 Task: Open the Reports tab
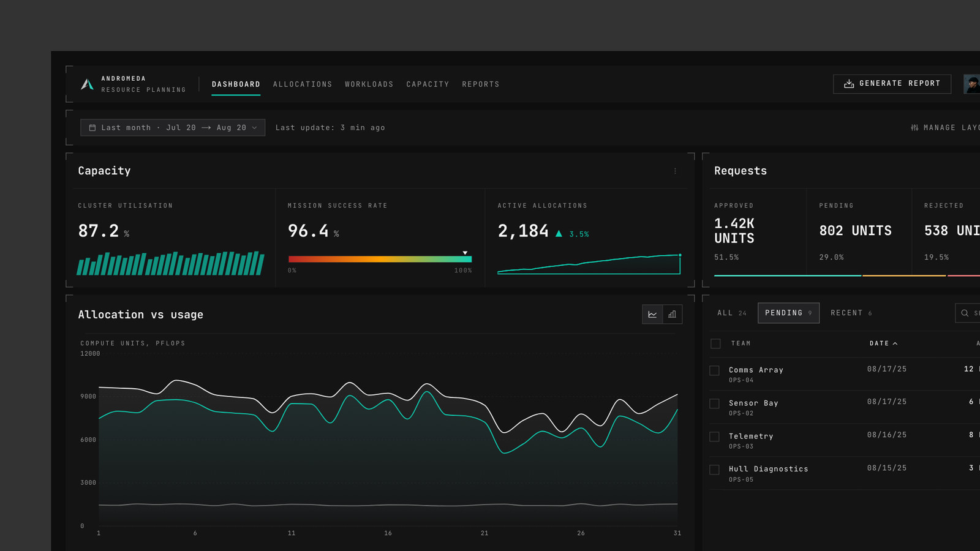tap(481, 84)
